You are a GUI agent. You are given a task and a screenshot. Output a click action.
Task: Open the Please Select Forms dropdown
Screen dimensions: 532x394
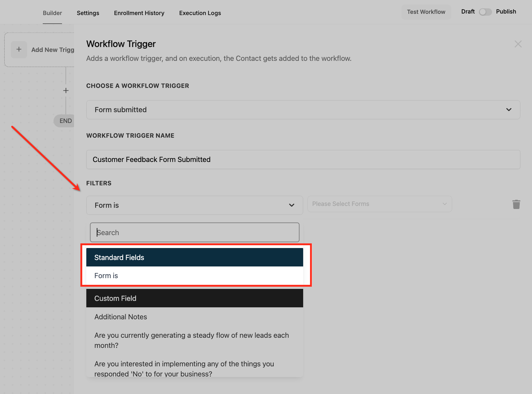click(x=380, y=204)
